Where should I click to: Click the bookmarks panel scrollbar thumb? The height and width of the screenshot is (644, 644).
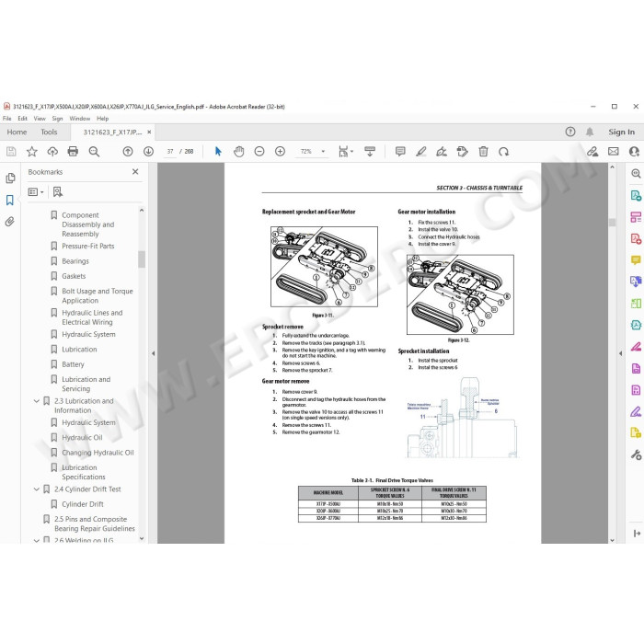click(x=142, y=259)
